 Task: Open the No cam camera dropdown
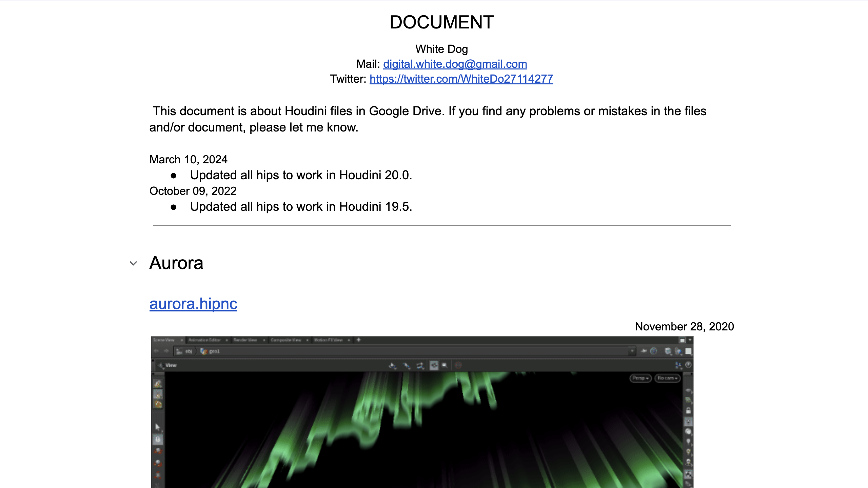[x=667, y=378]
